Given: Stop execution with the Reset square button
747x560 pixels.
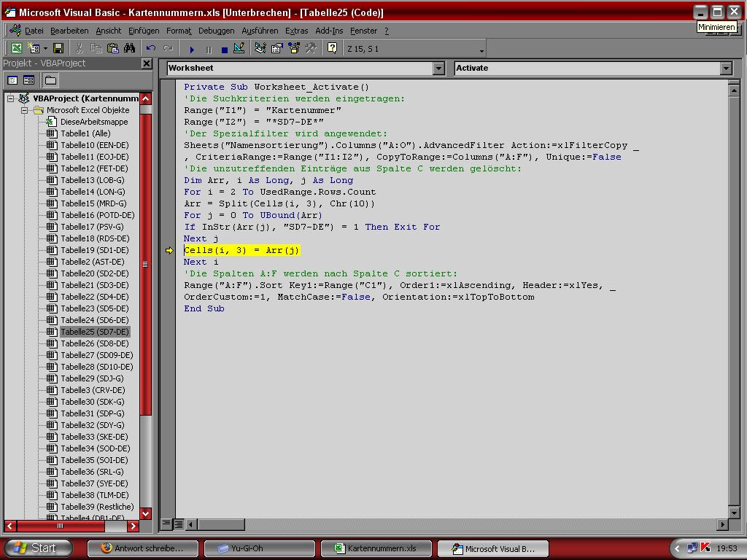Looking at the screenshot, I should click(225, 49).
